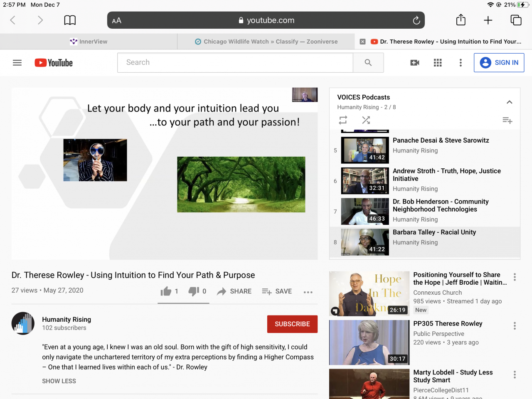
Task: Open the Connexus Church channel link
Action: tap(437, 293)
